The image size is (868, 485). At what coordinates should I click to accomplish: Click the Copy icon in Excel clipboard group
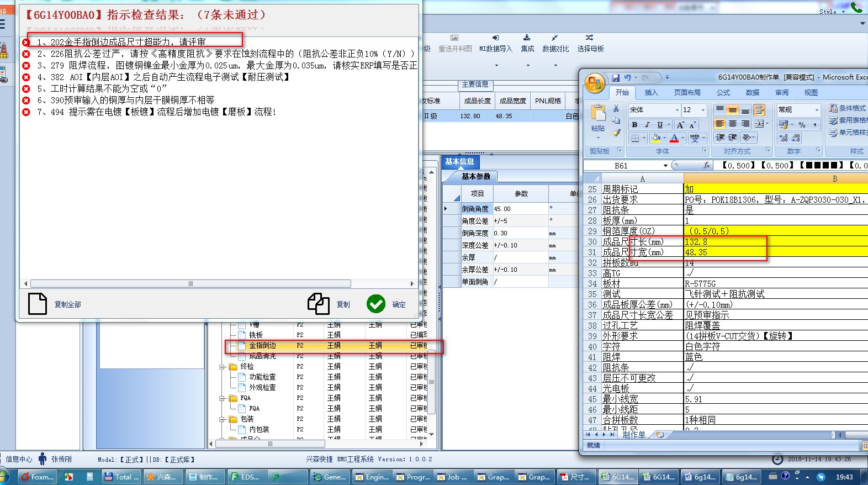tap(616, 120)
